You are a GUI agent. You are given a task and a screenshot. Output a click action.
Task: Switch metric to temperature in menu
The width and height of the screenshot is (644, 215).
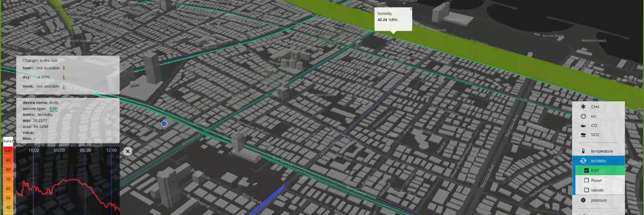[602, 151]
